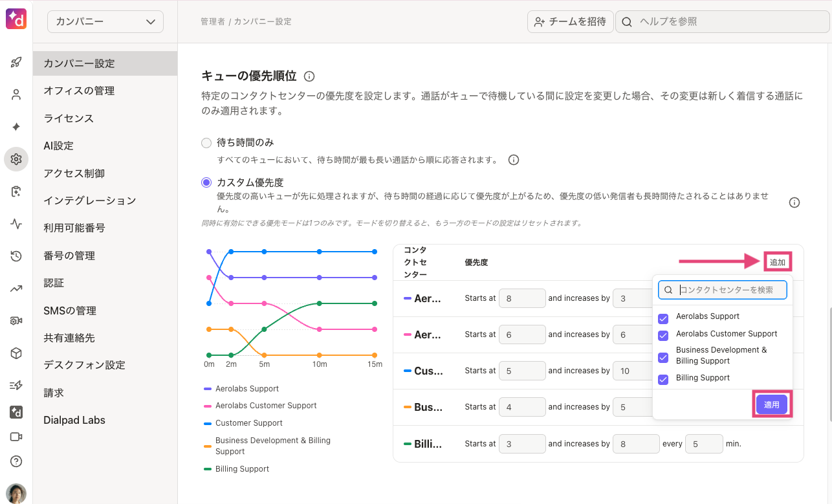This screenshot has width=832, height=504.
Task: Uncheck Business Development & Billing Support checkbox
Action: (x=663, y=357)
